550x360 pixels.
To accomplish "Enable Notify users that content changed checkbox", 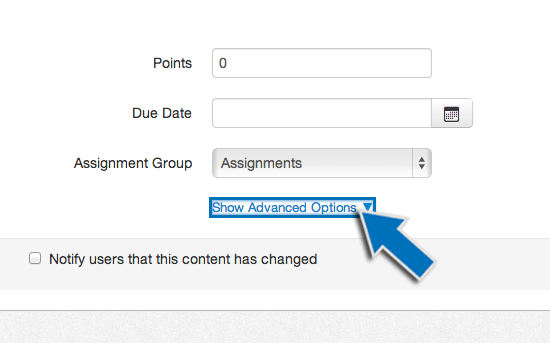I will pyautogui.click(x=35, y=258).
